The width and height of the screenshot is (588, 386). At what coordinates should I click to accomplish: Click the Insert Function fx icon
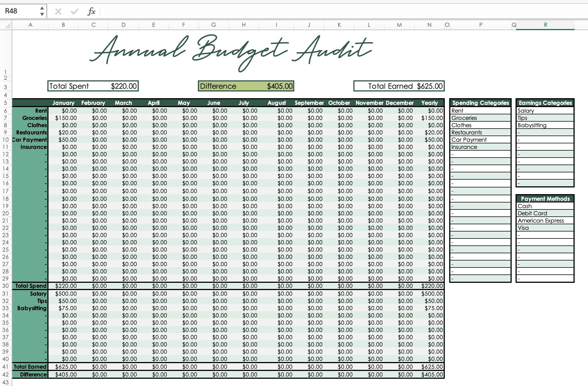pyautogui.click(x=91, y=11)
